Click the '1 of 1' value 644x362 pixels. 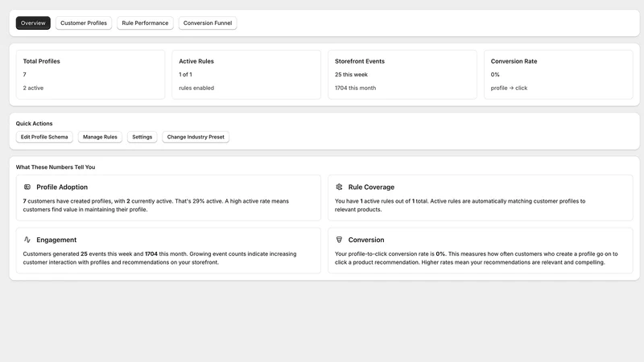[185, 75]
